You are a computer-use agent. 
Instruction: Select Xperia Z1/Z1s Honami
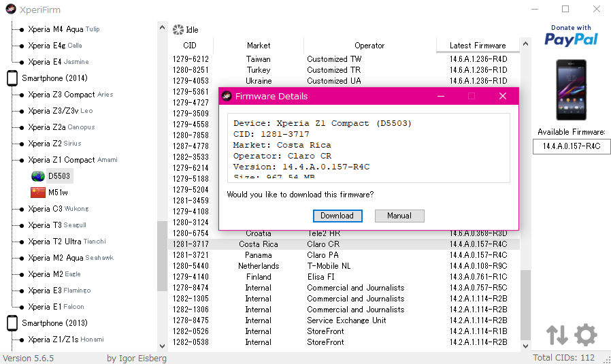pos(66,340)
